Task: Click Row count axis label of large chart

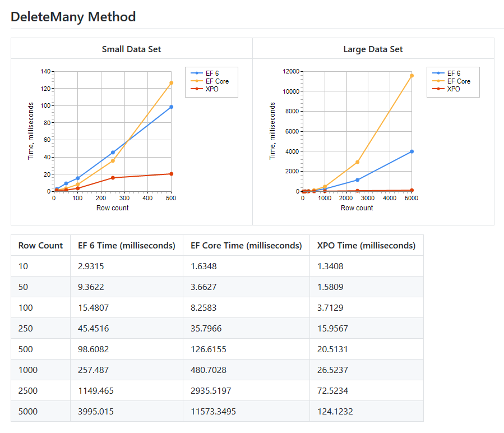Action: pyautogui.click(x=357, y=208)
